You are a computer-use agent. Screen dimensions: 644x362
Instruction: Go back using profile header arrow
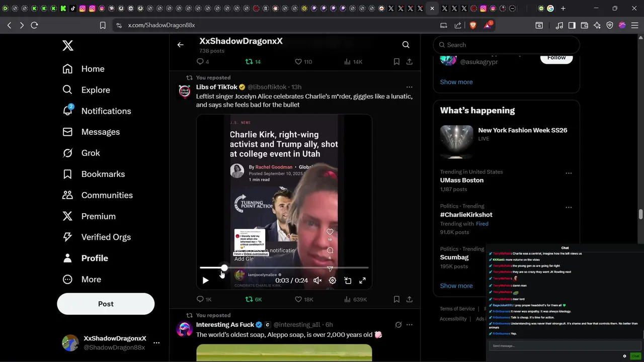(181, 45)
